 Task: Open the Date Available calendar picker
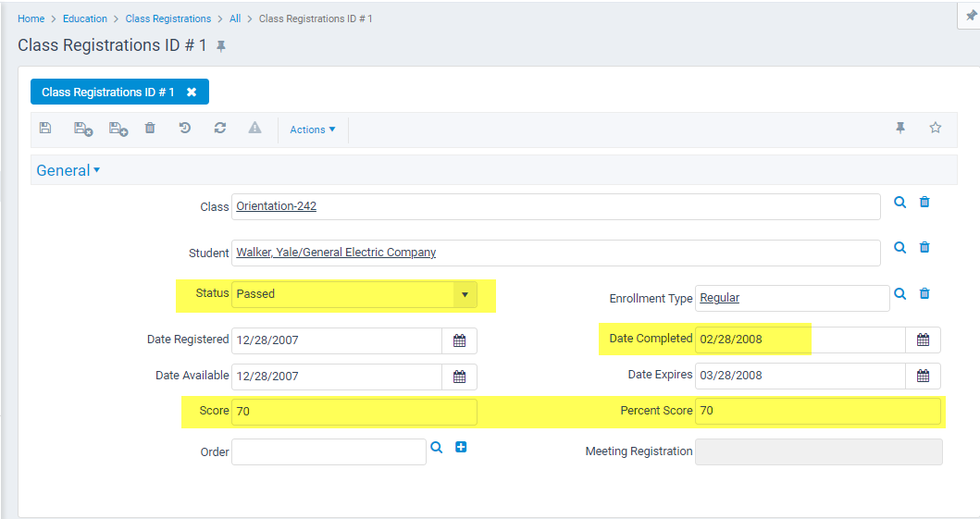coord(459,377)
